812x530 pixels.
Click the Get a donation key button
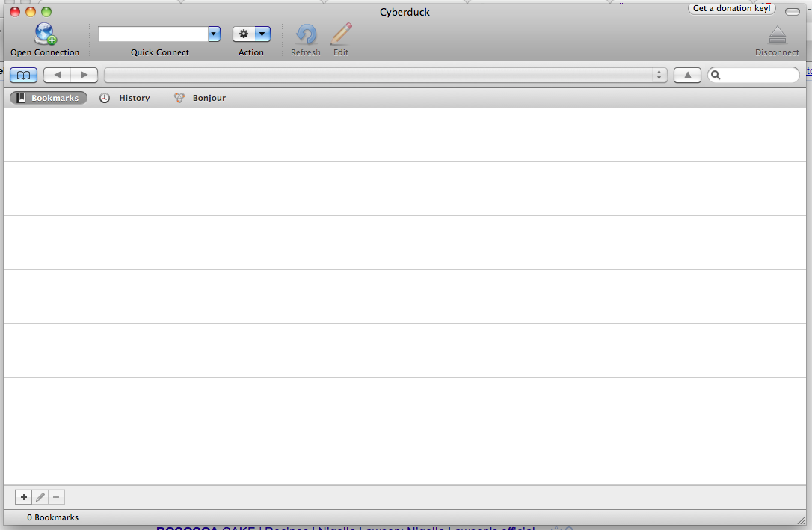pyautogui.click(x=732, y=9)
